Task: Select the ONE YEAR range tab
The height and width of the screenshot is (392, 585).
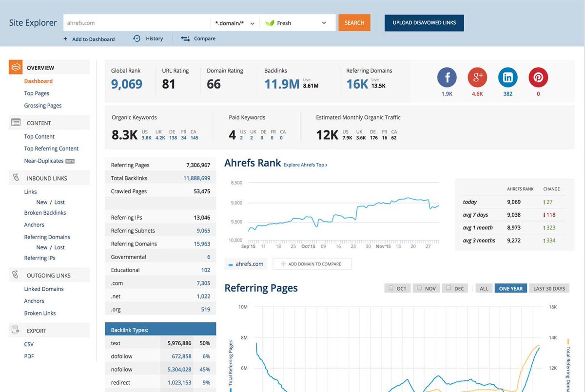Action: click(510, 288)
